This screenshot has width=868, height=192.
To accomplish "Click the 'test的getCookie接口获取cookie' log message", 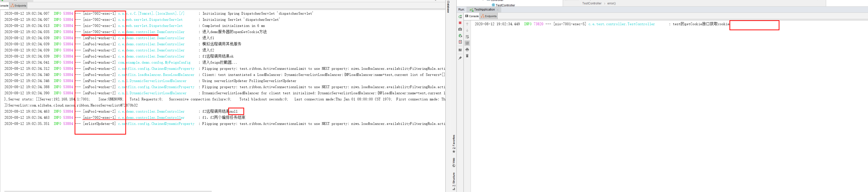I will pos(701,24).
